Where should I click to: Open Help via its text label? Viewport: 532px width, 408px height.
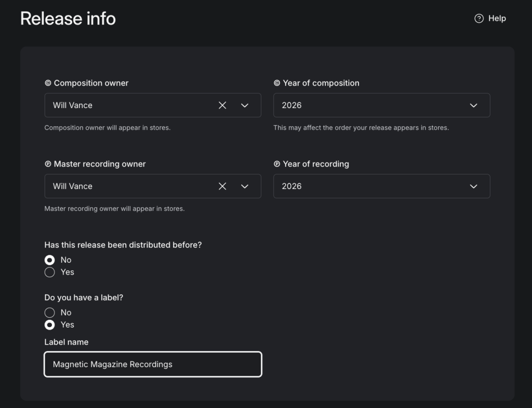pos(497,18)
